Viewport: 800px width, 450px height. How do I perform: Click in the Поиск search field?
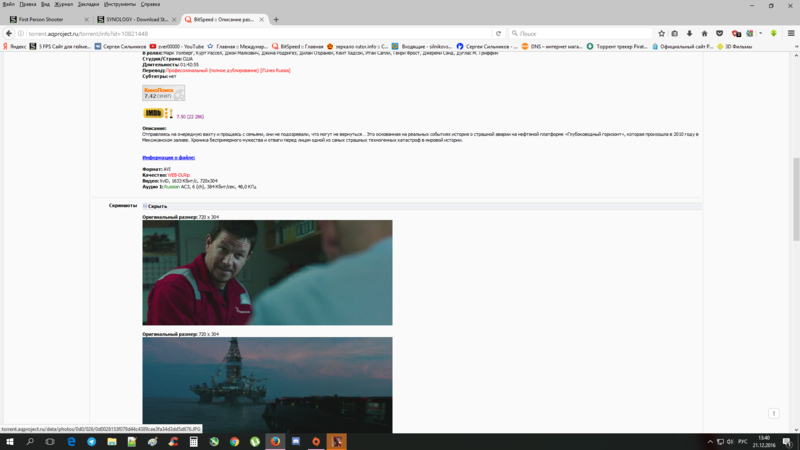click(580, 33)
